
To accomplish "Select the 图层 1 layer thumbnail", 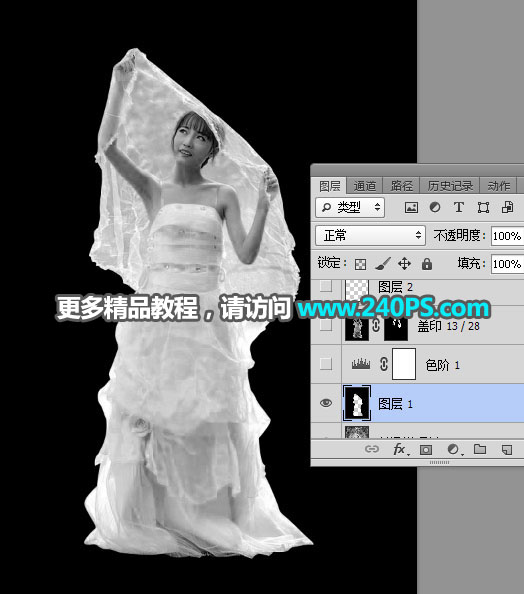I will pos(357,403).
